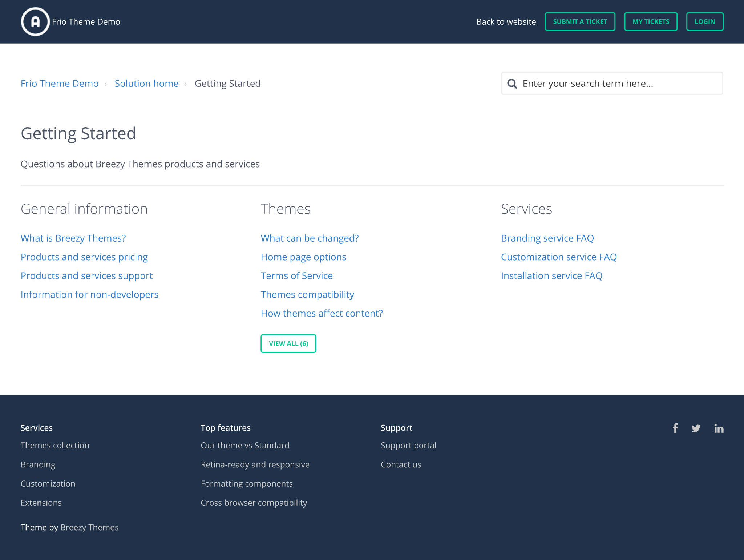Focus the search term input field
The height and width of the screenshot is (560, 744).
pos(618,84)
